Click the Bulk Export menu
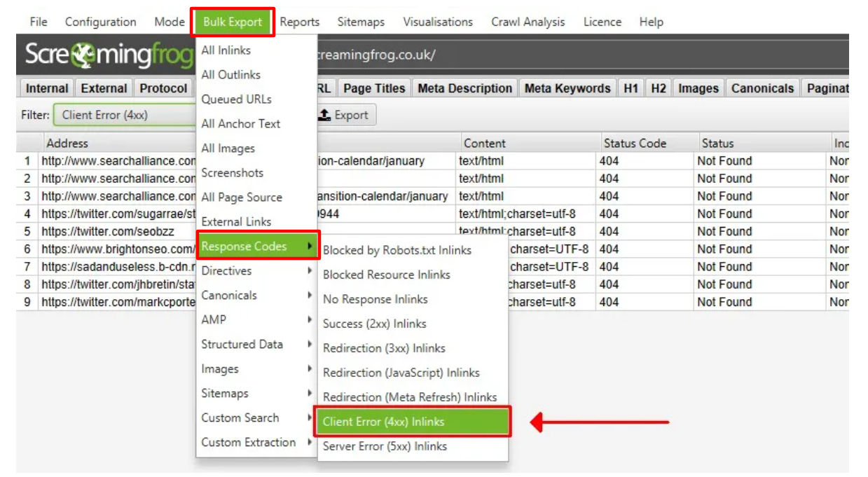Viewport: 868px width, 477px height. pos(232,22)
